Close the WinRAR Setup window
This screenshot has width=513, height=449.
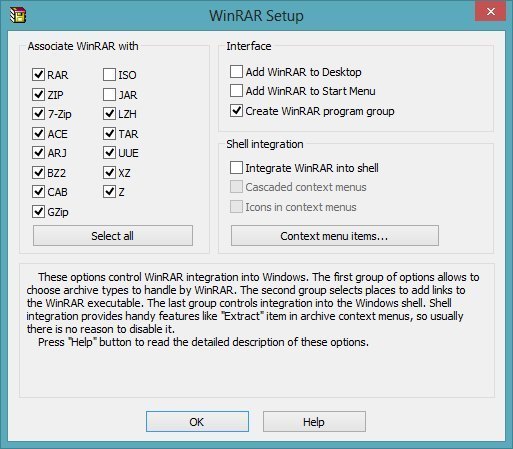[x=490, y=12]
